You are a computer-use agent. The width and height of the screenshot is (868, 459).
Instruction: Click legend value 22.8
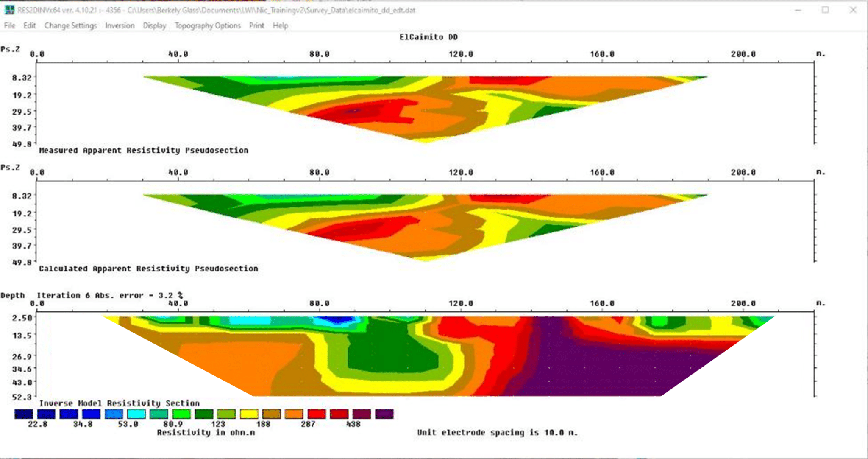[x=38, y=424]
